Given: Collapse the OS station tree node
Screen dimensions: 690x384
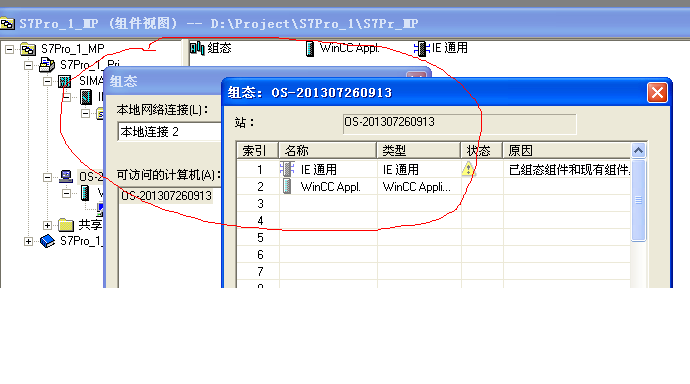Looking at the screenshot, I should (47, 177).
